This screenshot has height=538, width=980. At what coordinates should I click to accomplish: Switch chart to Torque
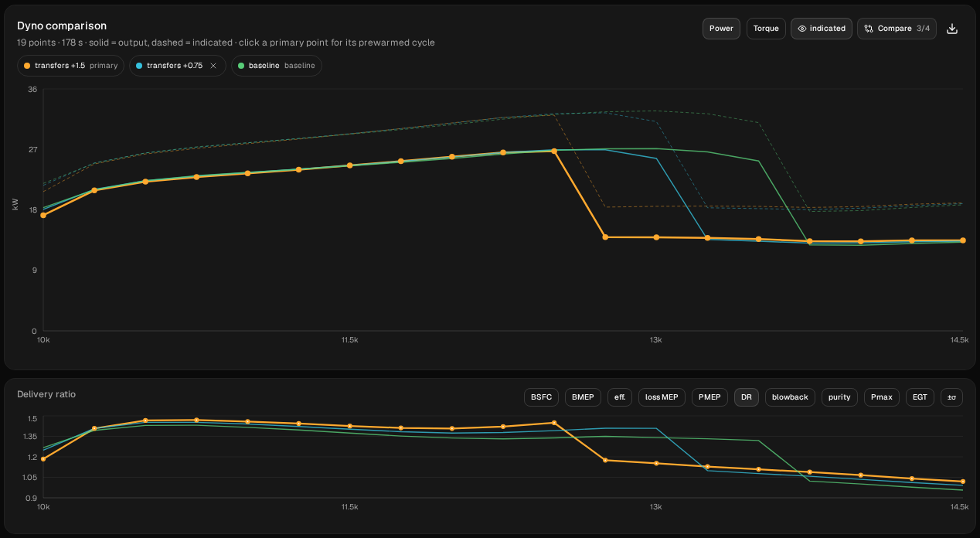(766, 29)
